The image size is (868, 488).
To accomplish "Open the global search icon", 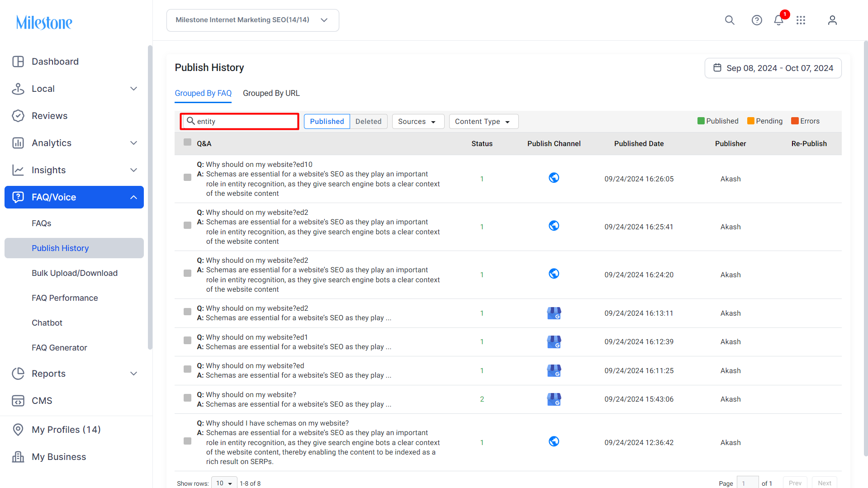I will pos(730,20).
